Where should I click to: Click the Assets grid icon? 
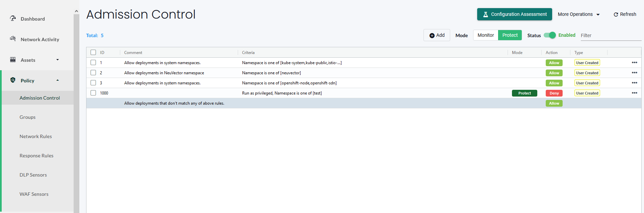coord(13,60)
